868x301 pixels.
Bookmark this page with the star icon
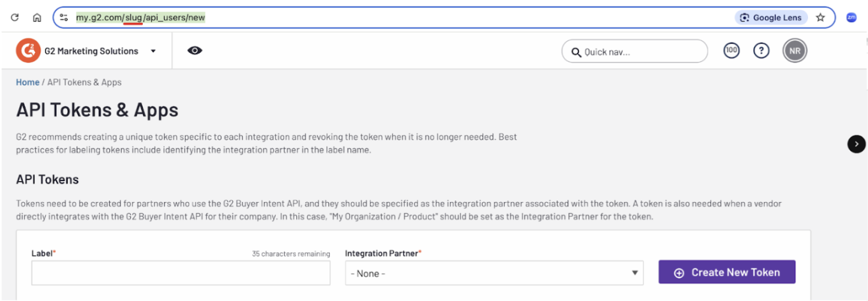click(x=821, y=18)
